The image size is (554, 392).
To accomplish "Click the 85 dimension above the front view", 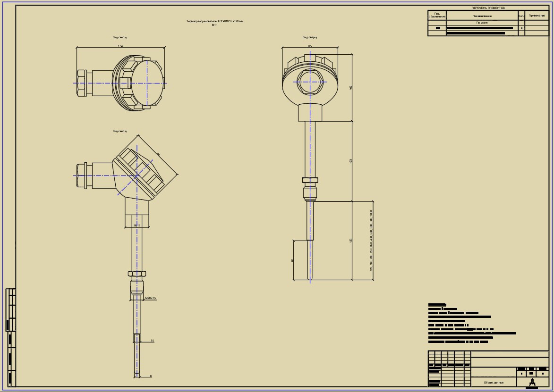I will click(x=310, y=46).
